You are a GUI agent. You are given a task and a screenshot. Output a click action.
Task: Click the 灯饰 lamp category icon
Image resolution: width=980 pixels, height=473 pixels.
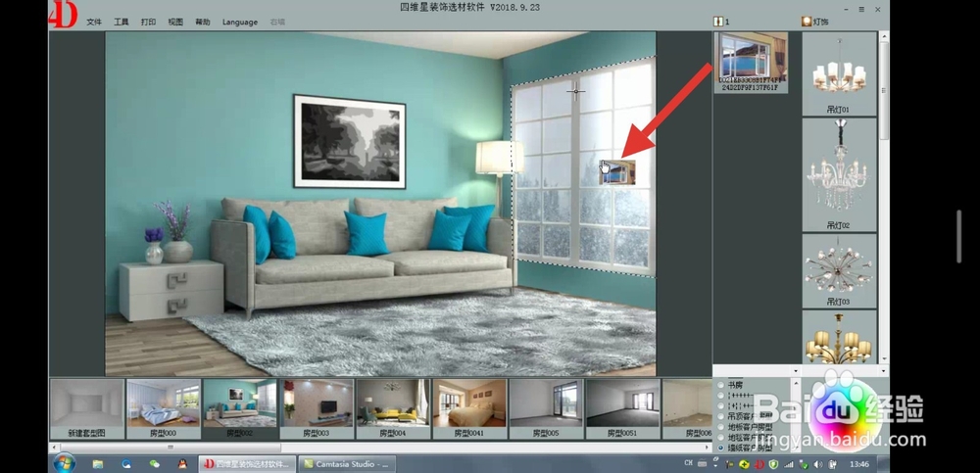pyautogui.click(x=807, y=22)
